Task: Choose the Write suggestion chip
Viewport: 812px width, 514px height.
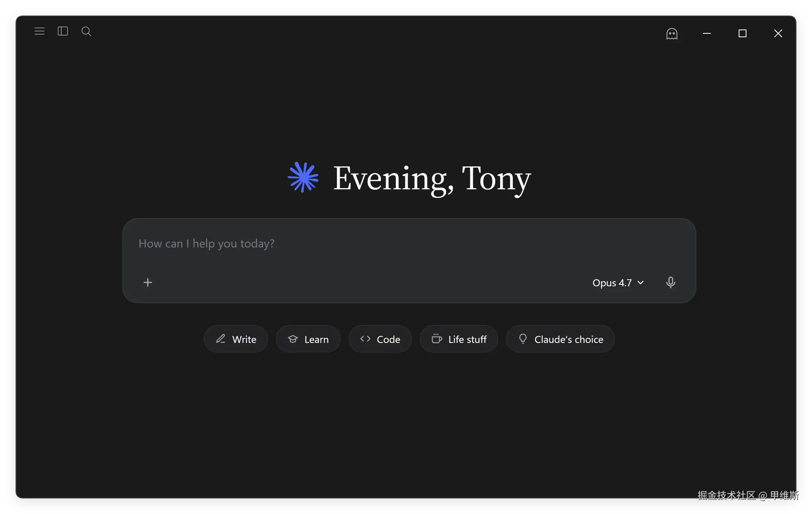Action: coord(236,339)
